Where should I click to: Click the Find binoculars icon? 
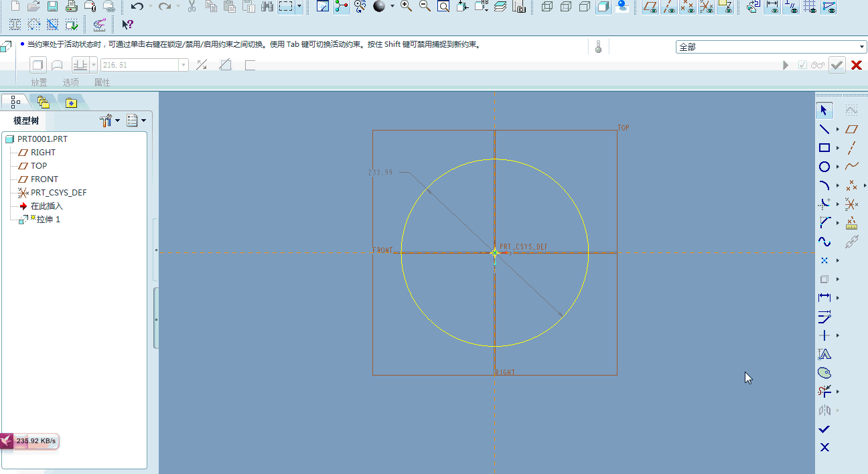(x=267, y=7)
